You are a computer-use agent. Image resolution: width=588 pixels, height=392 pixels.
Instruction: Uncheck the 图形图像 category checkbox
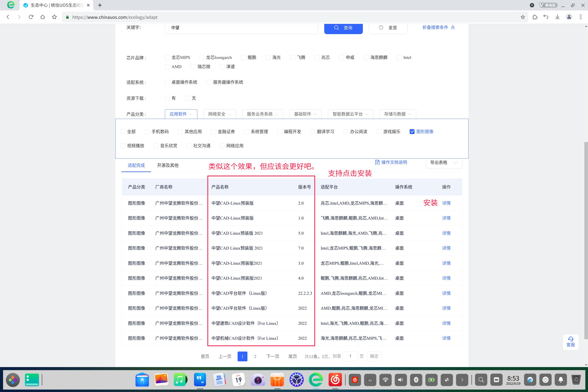click(412, 131)
